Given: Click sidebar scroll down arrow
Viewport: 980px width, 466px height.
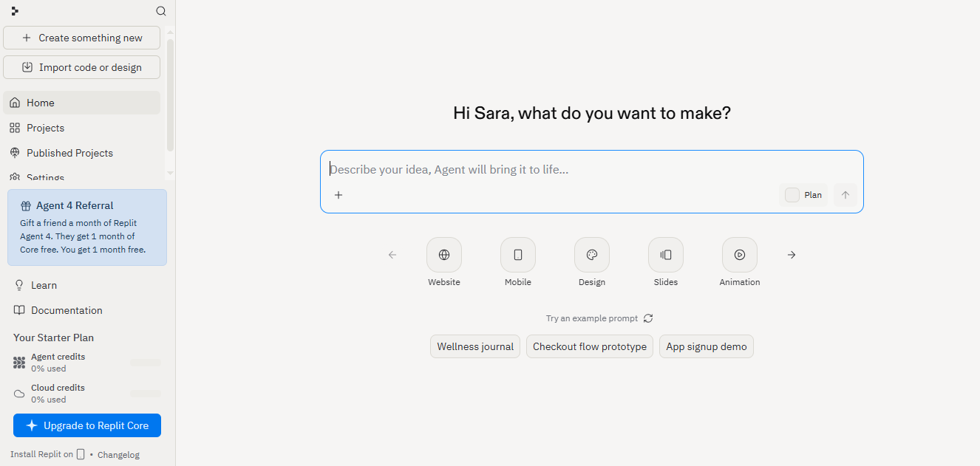Looking at the screenshot, I should click(171, 173).
